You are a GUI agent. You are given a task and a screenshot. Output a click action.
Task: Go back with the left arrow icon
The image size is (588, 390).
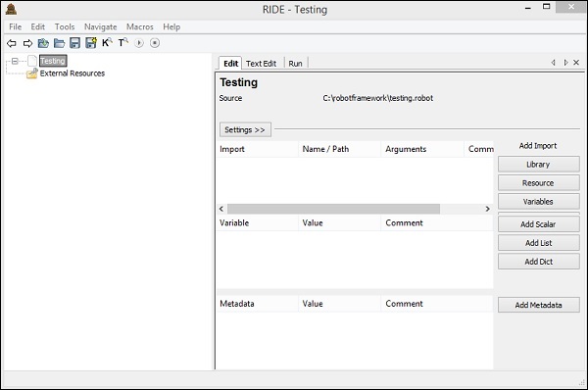coord(12,43)
